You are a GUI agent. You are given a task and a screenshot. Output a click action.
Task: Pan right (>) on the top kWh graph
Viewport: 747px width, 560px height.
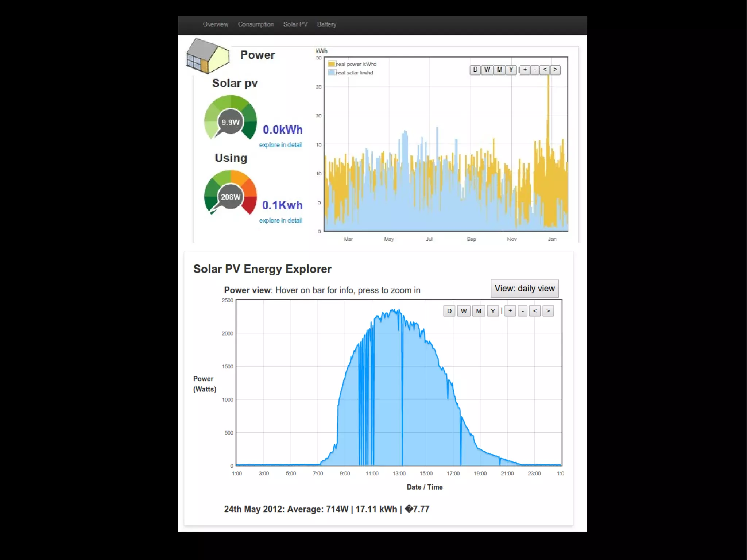pyautogui.click(x=555, y=70)
